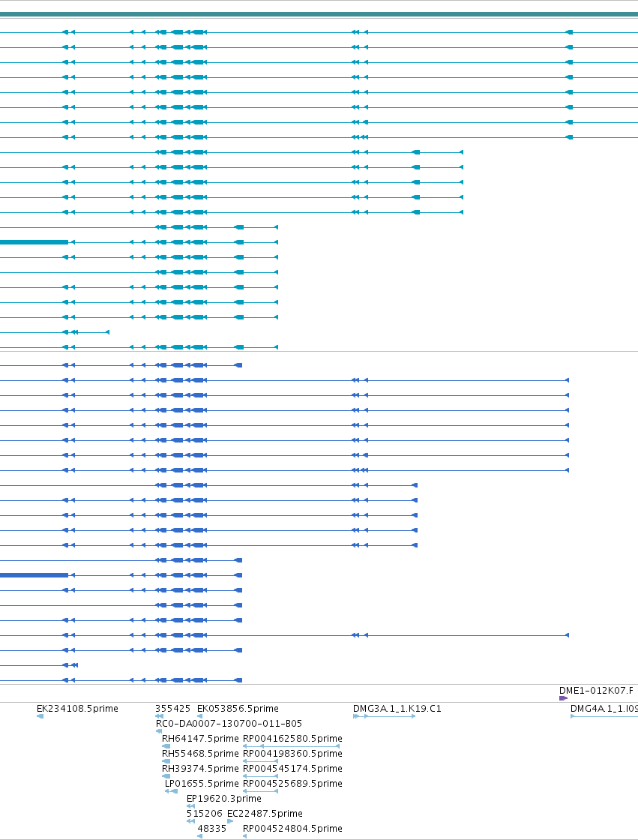Select the EK234108.5prime feature label
The image size is (638, 840).
pos(77,708)
